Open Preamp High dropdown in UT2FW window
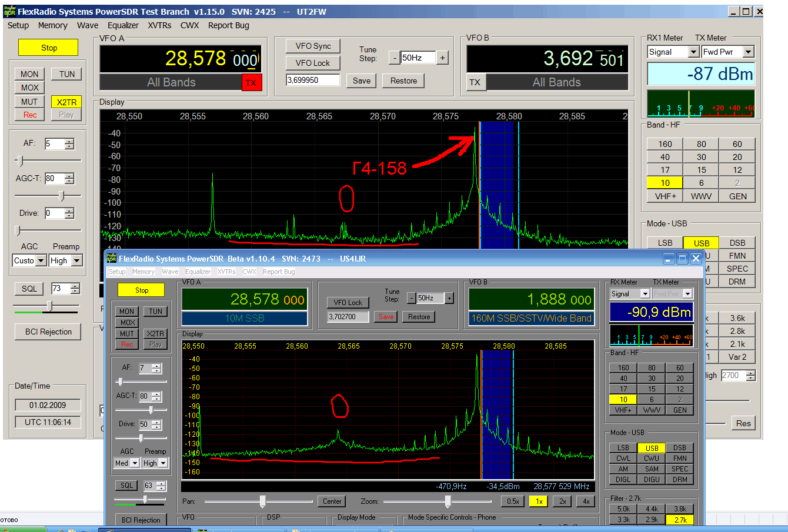788x532 pixels. (77, 260)
